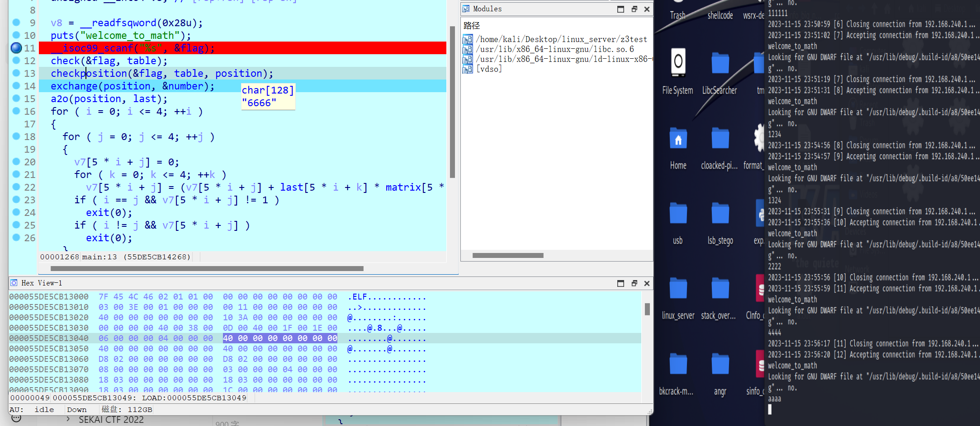Select the linux_server folder on desktop
980x426 pixels.
(x=678, y=289)
